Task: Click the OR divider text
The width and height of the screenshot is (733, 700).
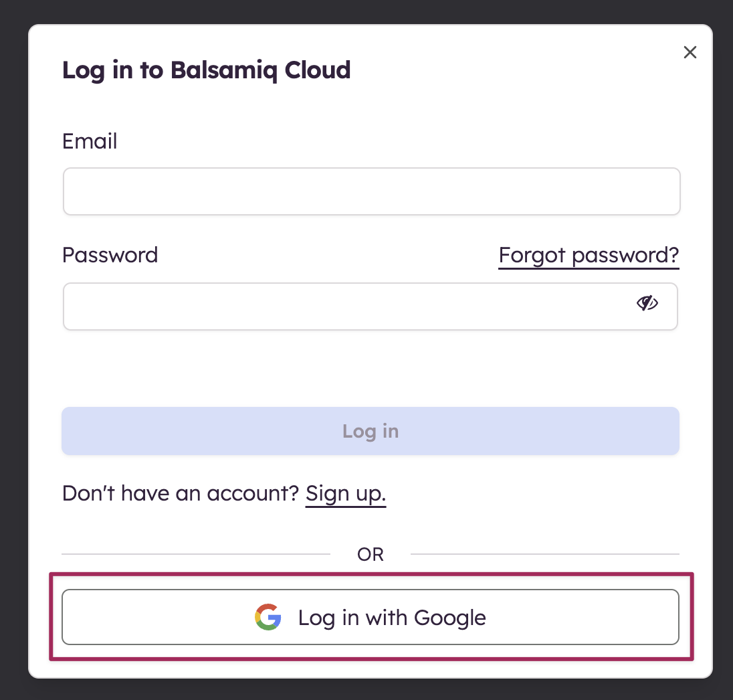Action: (370, 554)
